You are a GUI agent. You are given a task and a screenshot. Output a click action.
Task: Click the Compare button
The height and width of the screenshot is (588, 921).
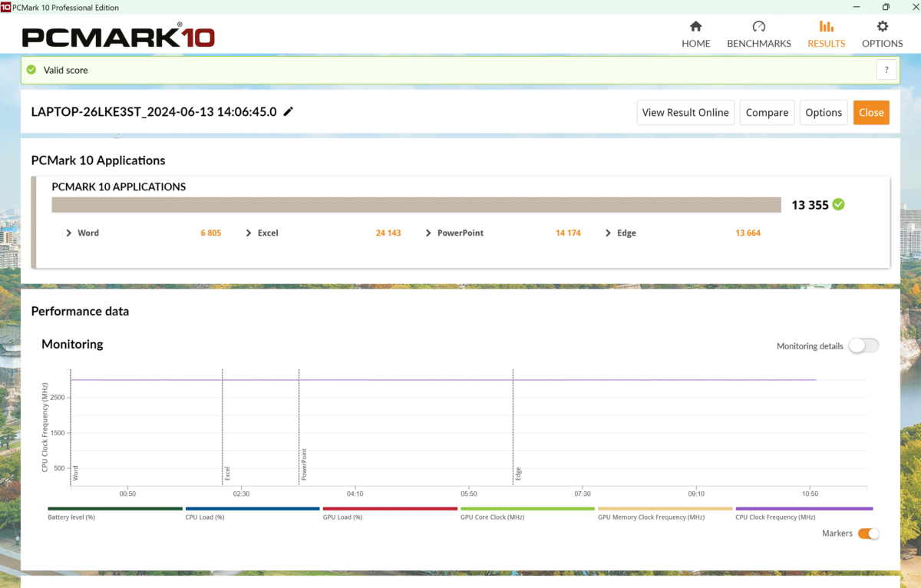(767, 112)
